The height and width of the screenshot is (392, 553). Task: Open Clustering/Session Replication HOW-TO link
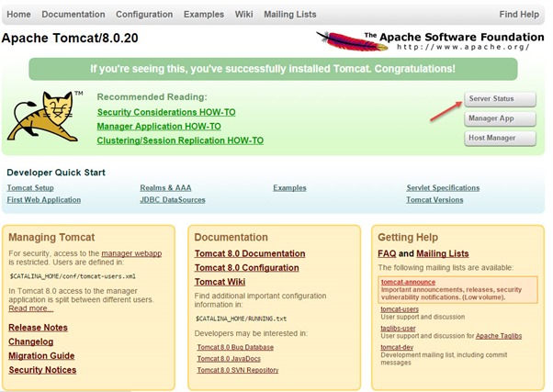tap(180, 140)
